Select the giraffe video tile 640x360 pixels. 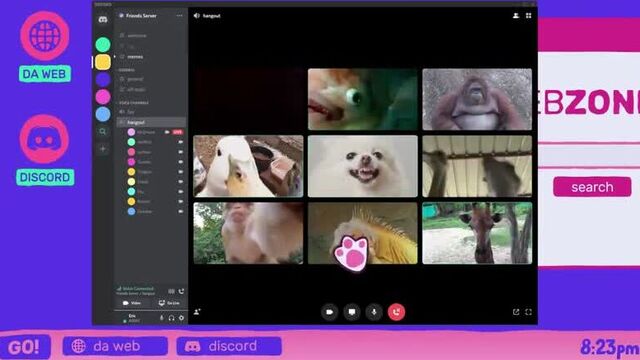point(477,233)
